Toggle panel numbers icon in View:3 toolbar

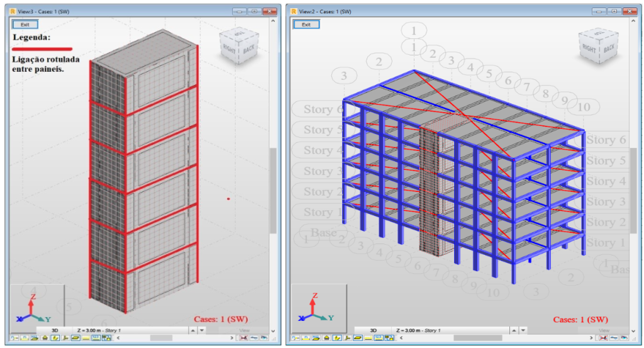click(x=35, y=338)
